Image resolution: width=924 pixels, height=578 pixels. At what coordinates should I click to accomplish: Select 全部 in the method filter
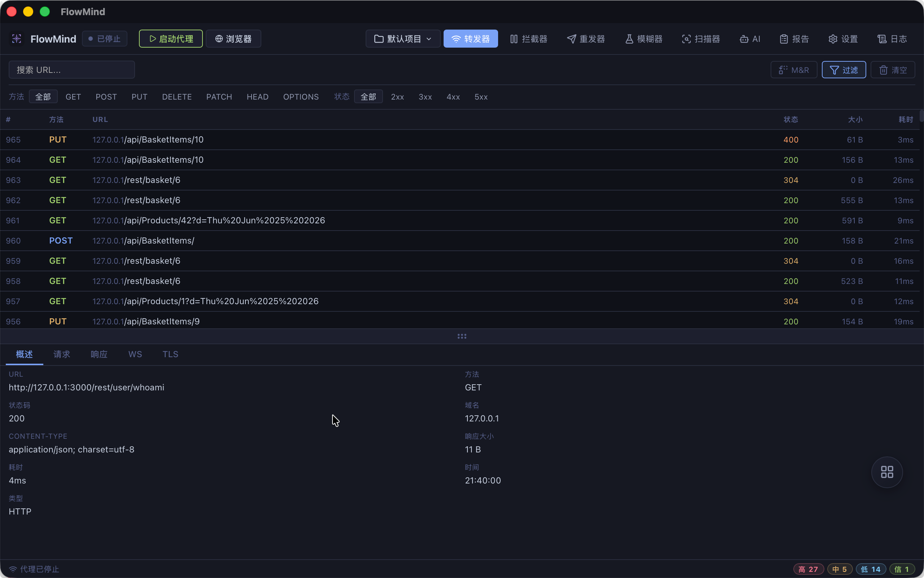[x=43, y=97]
